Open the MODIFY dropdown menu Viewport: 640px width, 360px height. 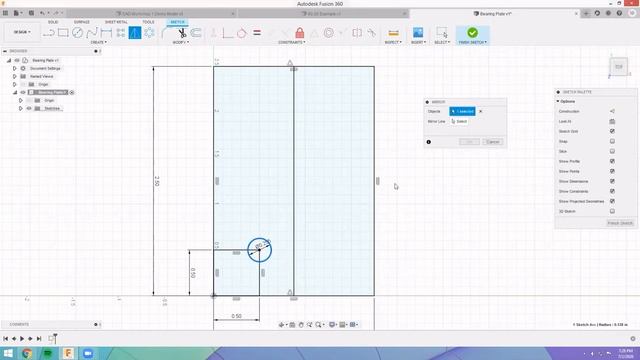pyautogui.click(x=180, y=42)
